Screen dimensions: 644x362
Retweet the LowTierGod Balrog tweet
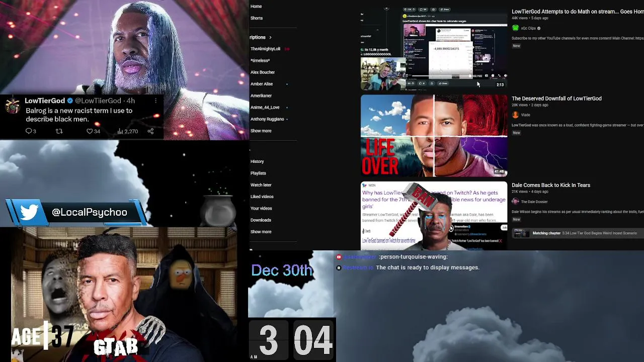(x=59, y=131)
